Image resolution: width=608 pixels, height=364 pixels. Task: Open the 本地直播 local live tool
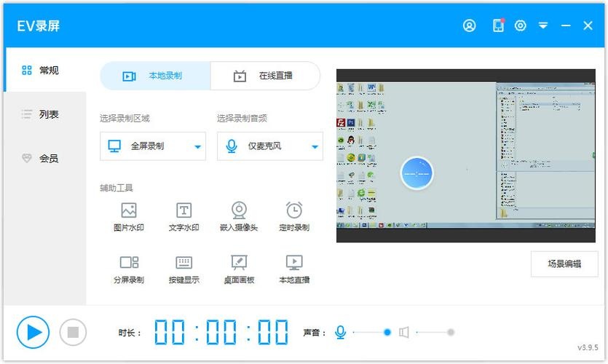pyautogui.click(x=294, y=269)
